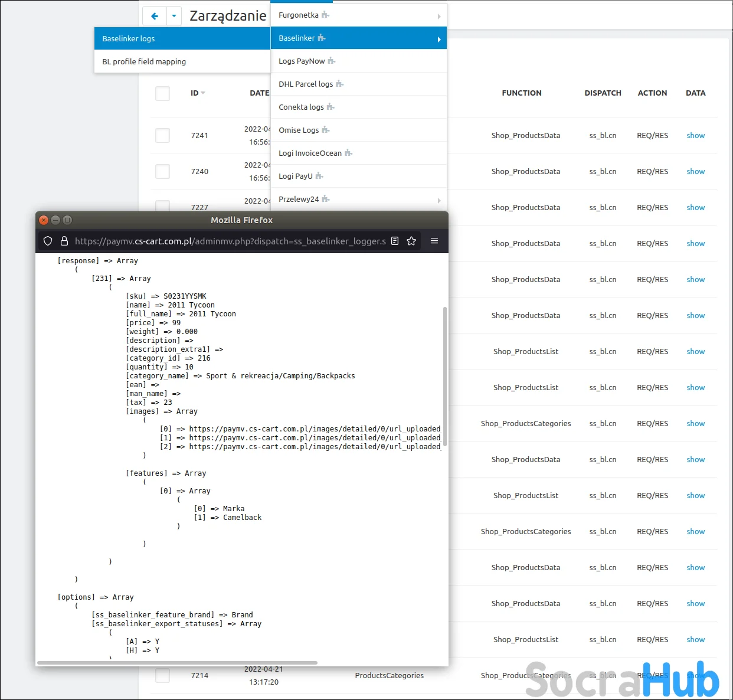Expand the Baselinker submenu arrow
This screenshot has width=733, height=700.
[x=439, y=40]
